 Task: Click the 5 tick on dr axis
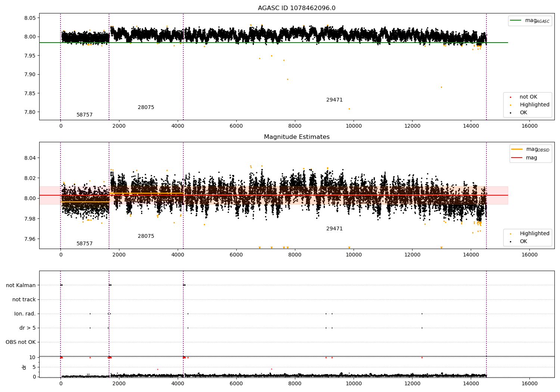point(34,367)
